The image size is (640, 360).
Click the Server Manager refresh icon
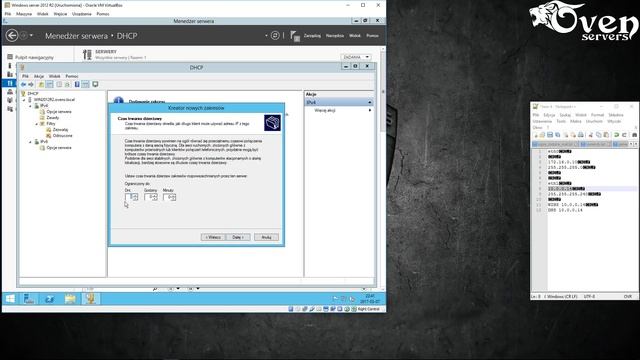pos(275,36)
